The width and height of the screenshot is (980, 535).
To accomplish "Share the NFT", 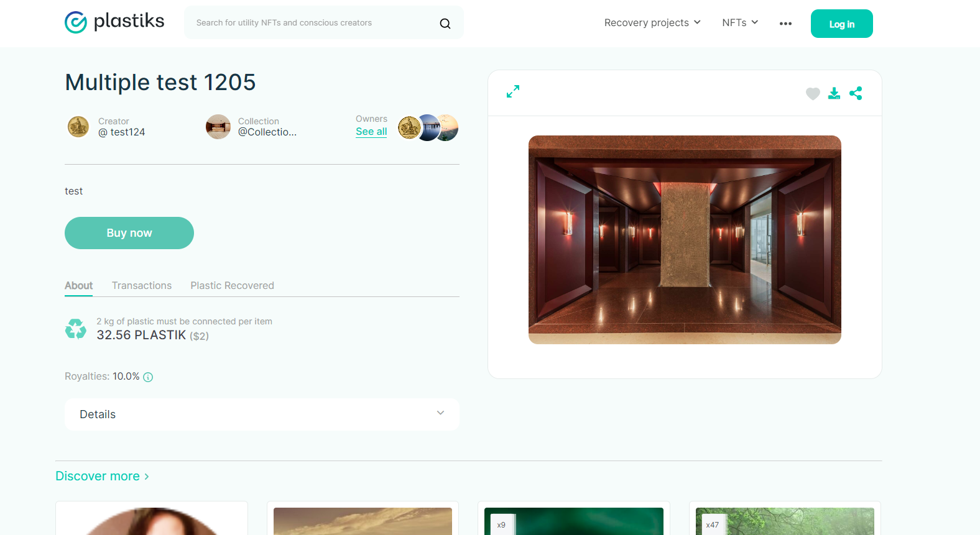I will pos(856,93).
